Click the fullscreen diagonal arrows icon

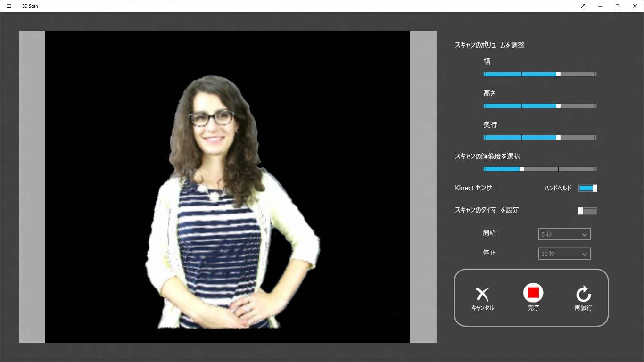pyautogui.click(x=583, y=6)
